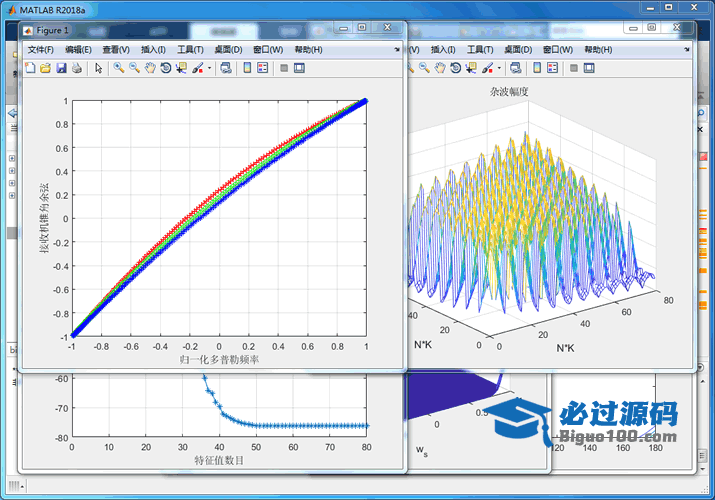Select Data Cursor tool in 3D figure window
715x500 pixels.
pos(471,68)
